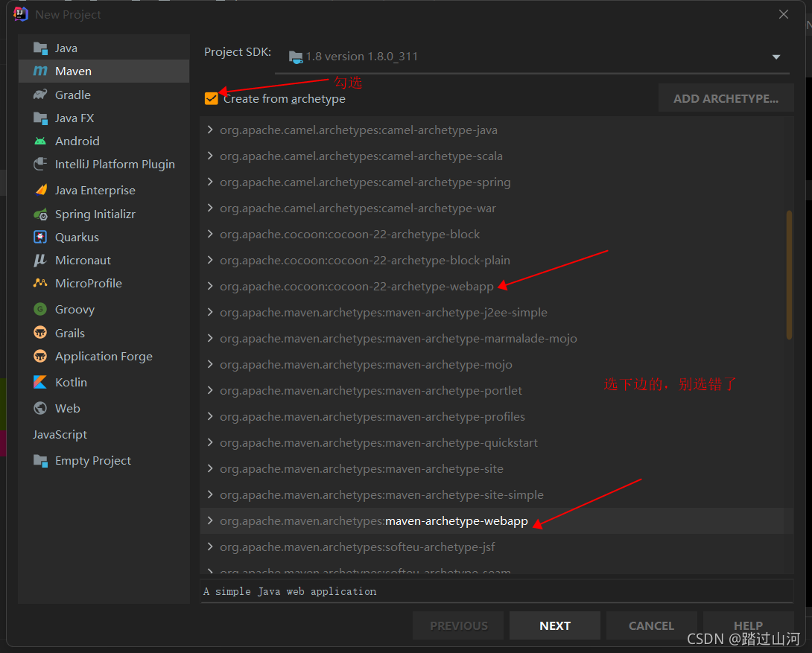Click the Web globe icon
The image size is (812, 653).
pos(40,408)
